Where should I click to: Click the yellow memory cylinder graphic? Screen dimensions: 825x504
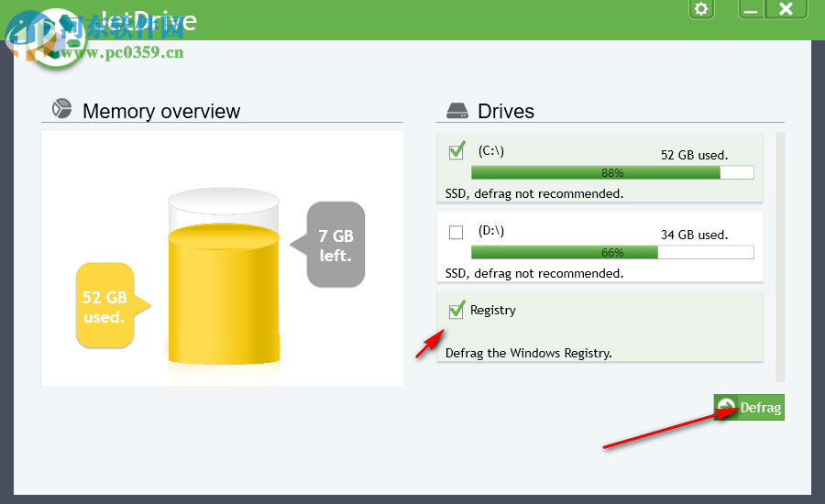pos(224,276)
